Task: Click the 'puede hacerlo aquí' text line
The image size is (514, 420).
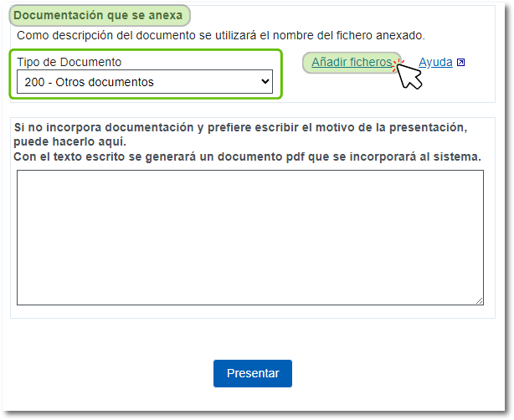Action: [x=69, y=141]
